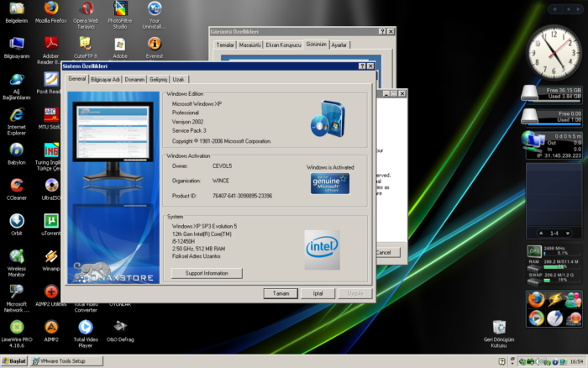Launch LimeWire PRO 4.18.6 desktop icon
Viewport: 588px width, 368px height.
17,334
